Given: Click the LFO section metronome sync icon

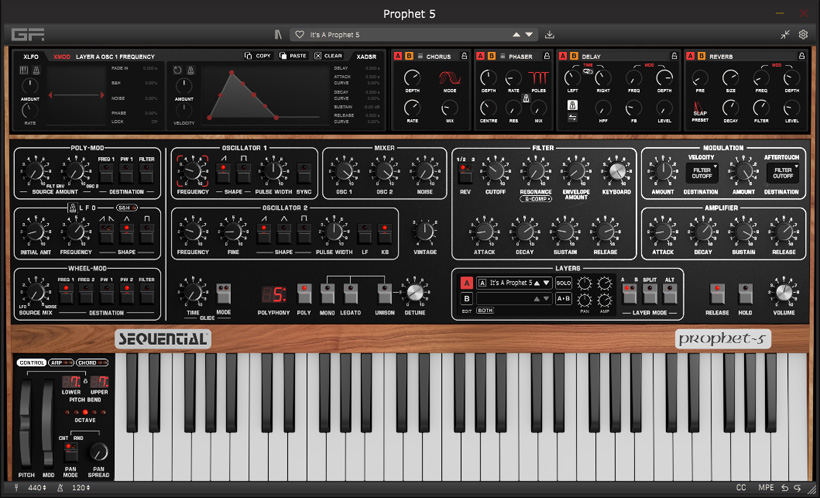Looking at the screenshot, I should [x=73, y=208].
